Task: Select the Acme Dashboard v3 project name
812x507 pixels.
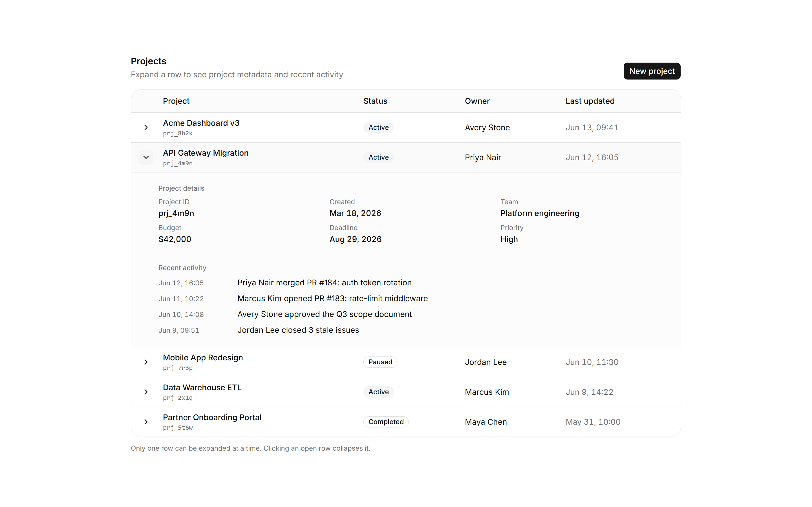Action: click(x=201, y=123)
